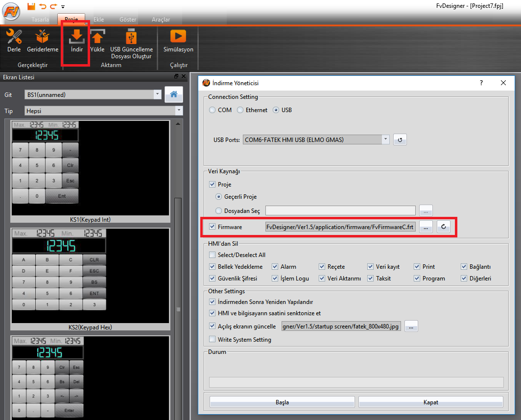Switch to the Tasarla ribbon tab
The width and height of the screenshot is (521, 420).
coord(40,20)
